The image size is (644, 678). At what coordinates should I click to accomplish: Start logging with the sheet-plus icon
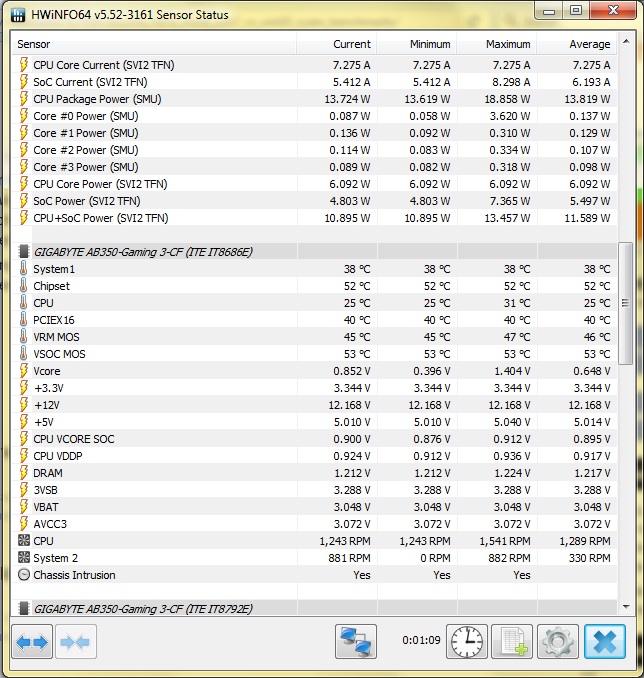tap(512, 641)
